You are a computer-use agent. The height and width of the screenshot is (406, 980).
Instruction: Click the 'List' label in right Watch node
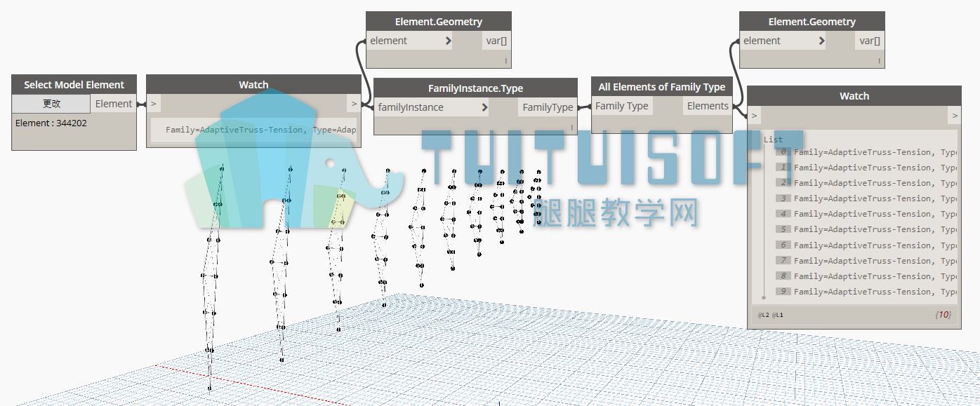point(773,140)
